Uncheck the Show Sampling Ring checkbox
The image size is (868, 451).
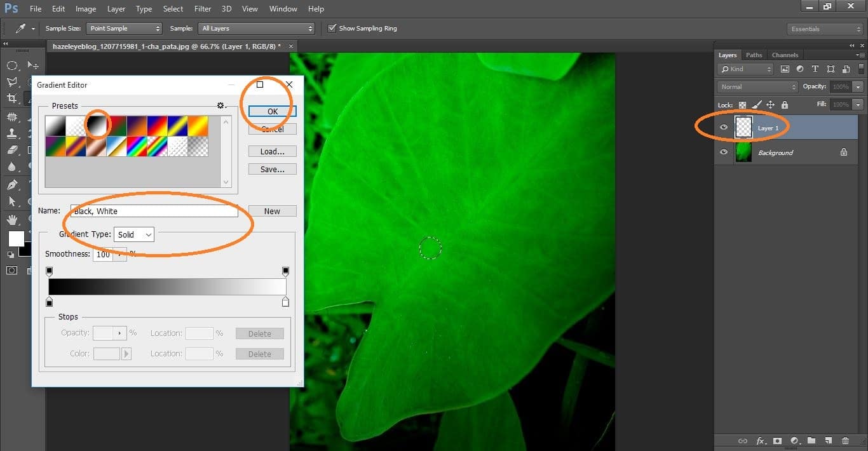pos(332,28)
